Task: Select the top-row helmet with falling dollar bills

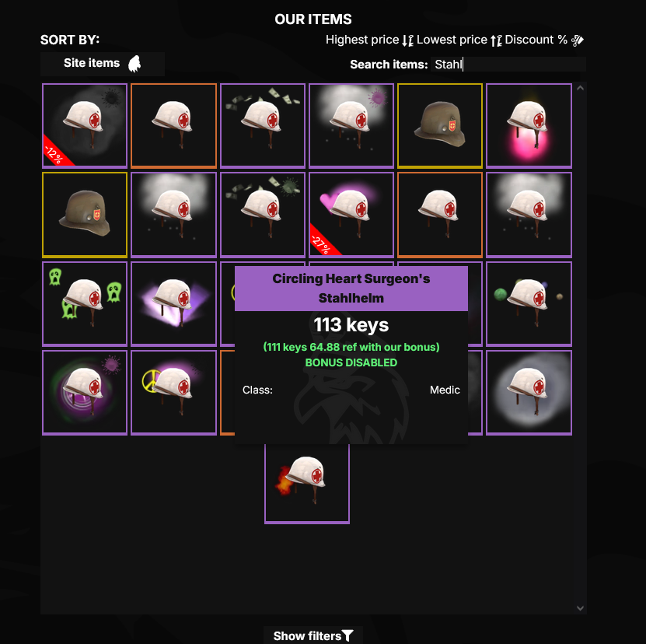Action: pos(263,126)
